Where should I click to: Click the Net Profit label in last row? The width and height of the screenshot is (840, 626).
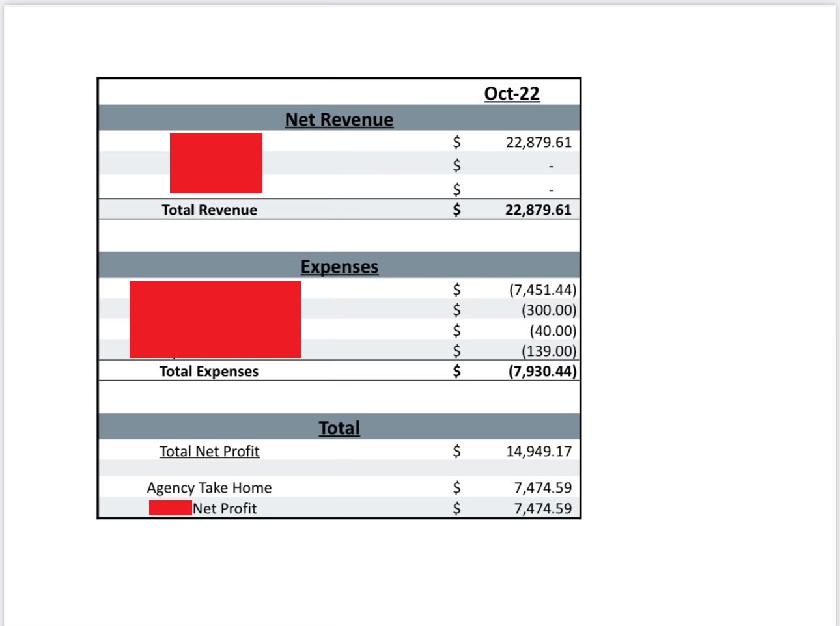(225, 509)
